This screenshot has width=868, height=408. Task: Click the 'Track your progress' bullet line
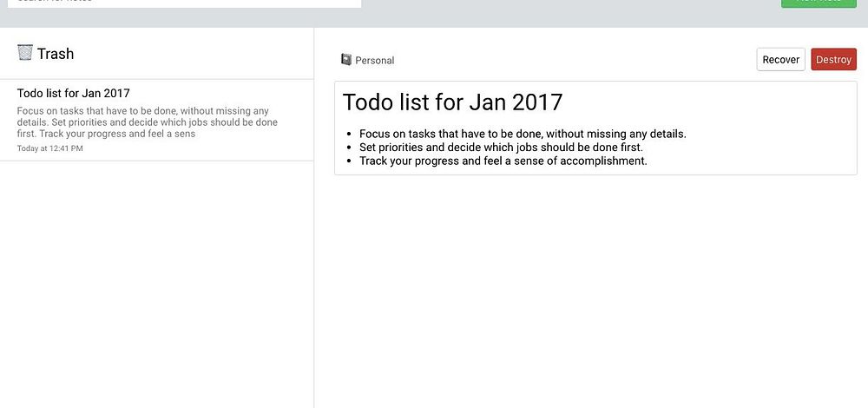click(x=503, y=161)
